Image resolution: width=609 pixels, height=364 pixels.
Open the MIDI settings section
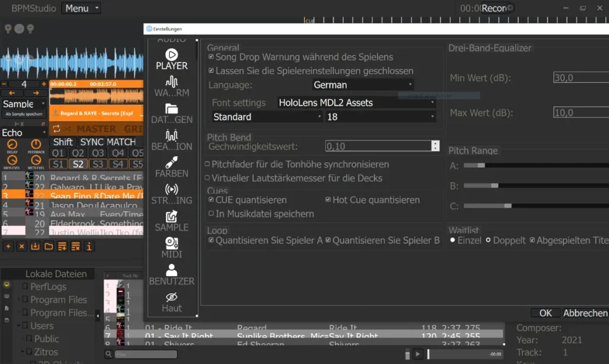(x=172, y=248)
